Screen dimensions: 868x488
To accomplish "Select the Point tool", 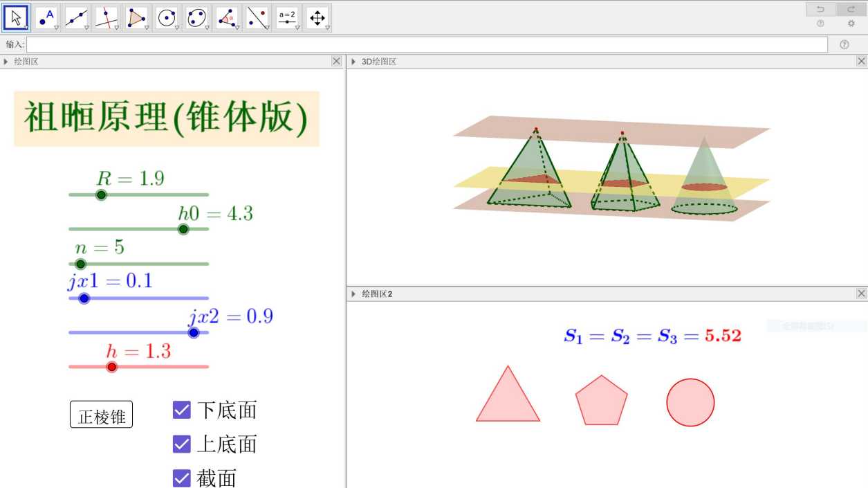I will (46, 18).
